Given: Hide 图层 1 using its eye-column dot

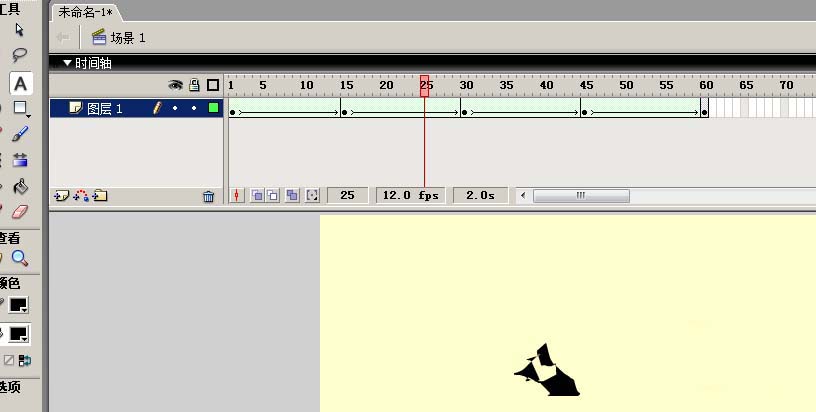Looking at the screenshot, I should point(175,108).
